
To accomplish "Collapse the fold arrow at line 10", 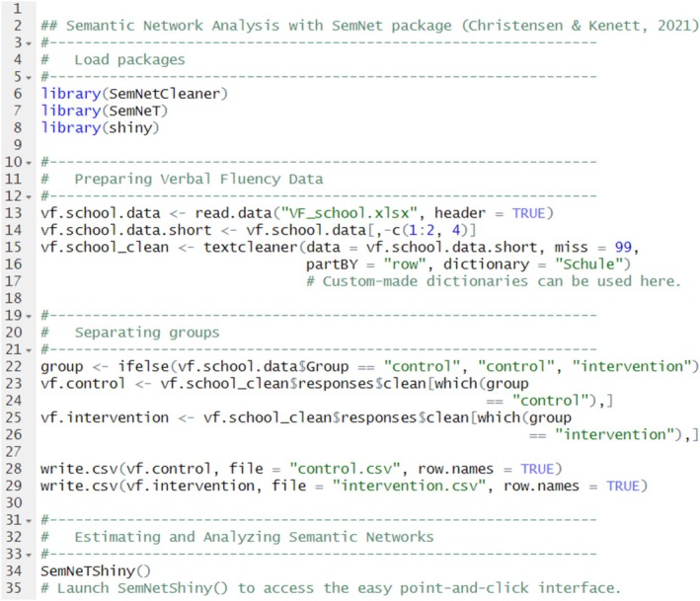I will point(29,163).
